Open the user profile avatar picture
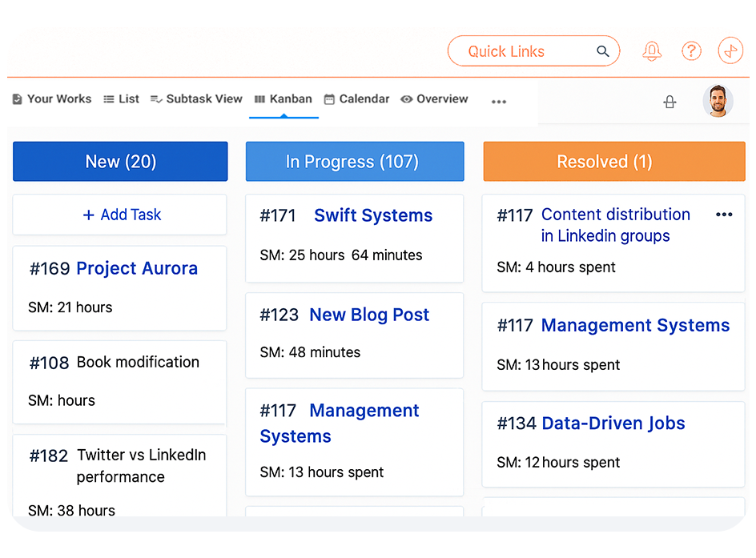The height and width of the screenshot is (558, 756). tap(718, 102)
